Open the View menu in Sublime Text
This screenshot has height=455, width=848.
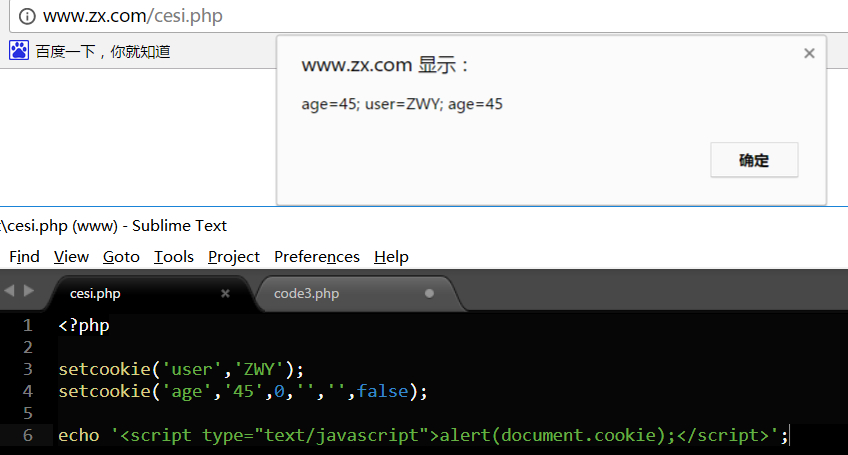pos(71,256)
